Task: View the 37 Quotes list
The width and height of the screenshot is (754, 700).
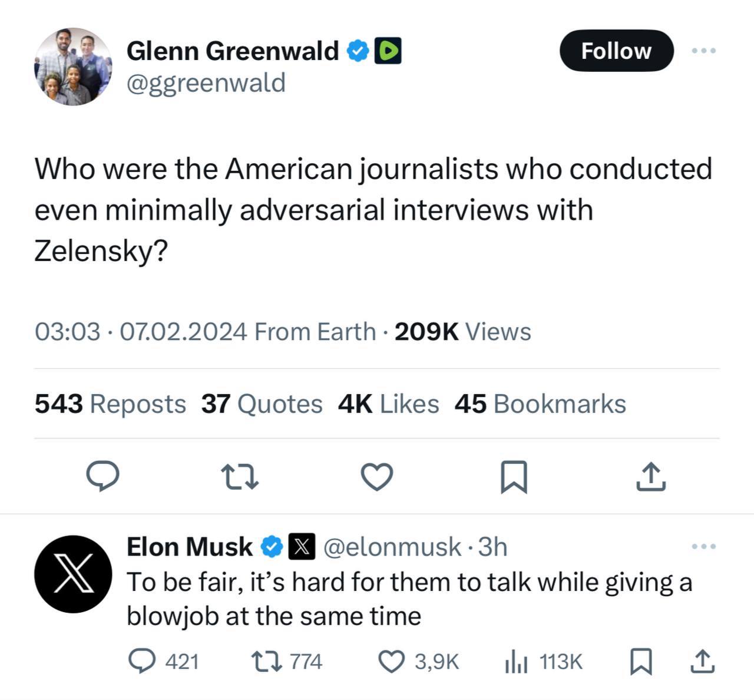Action: 262,404
